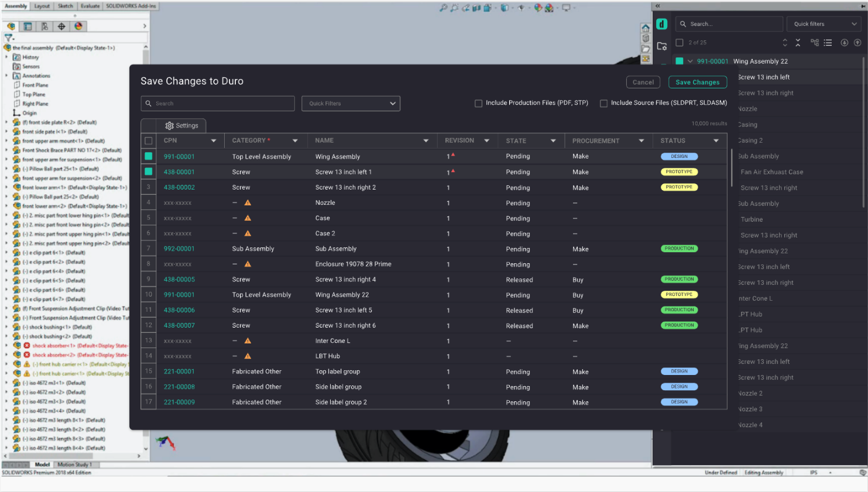
Task: Toggle the select-all checkbox in table header
Action: [149, 140]
